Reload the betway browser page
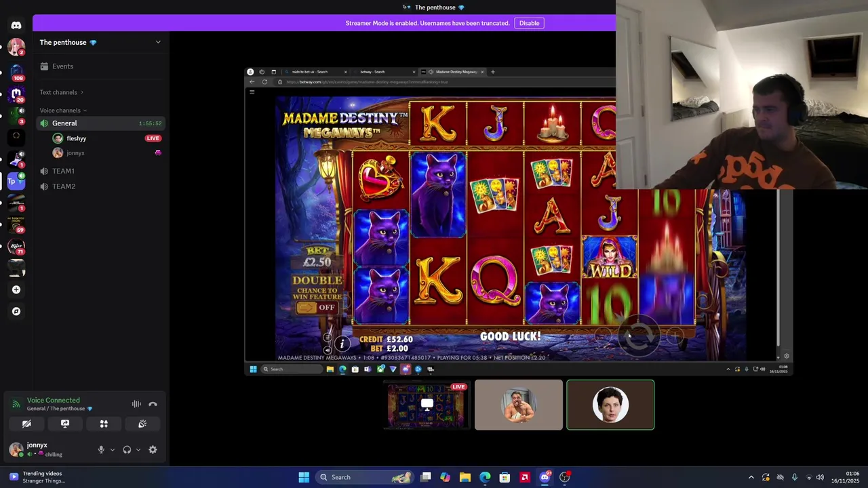The height and width of the screenshot is (488, 868). pos(264,82)
